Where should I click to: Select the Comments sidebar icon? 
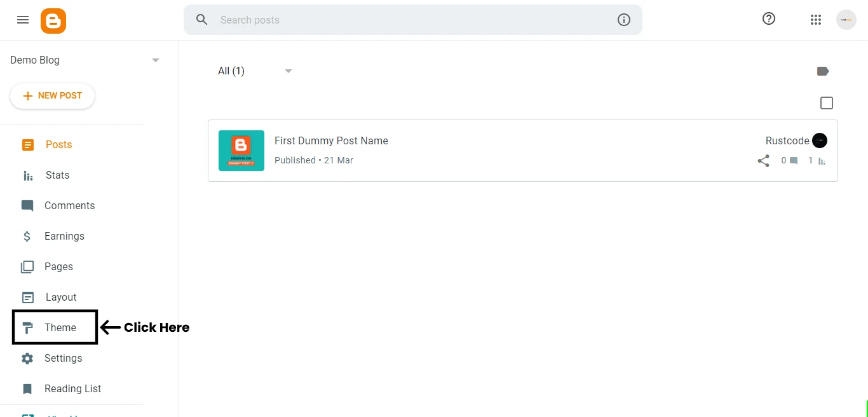point(27,205)
